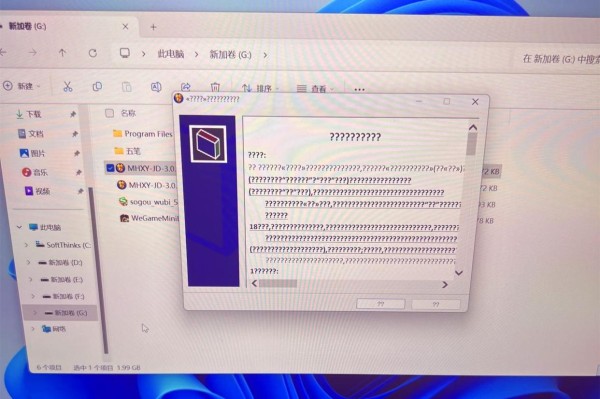600x399 pixels.
Task: Click the delete trash icon
Action: pos(215,87)
